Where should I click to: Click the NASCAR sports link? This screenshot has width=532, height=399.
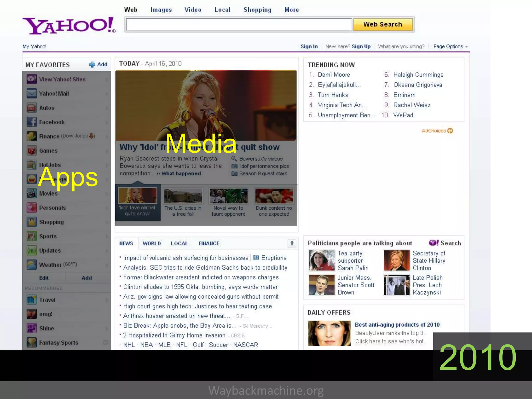245,345
